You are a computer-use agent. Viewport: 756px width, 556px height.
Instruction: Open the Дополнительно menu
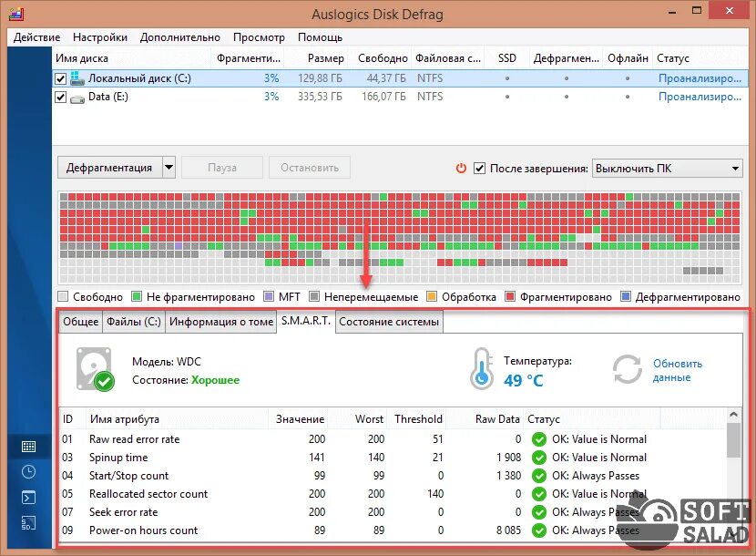179,37
